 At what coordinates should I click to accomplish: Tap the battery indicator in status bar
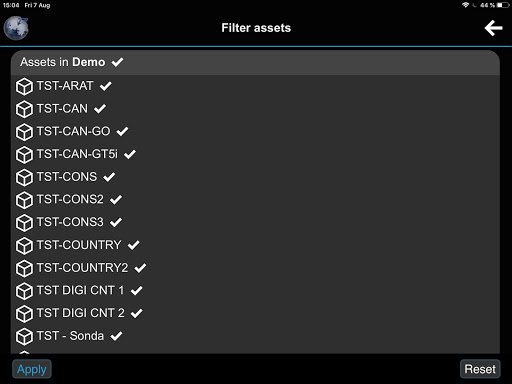tap(503, 5)
